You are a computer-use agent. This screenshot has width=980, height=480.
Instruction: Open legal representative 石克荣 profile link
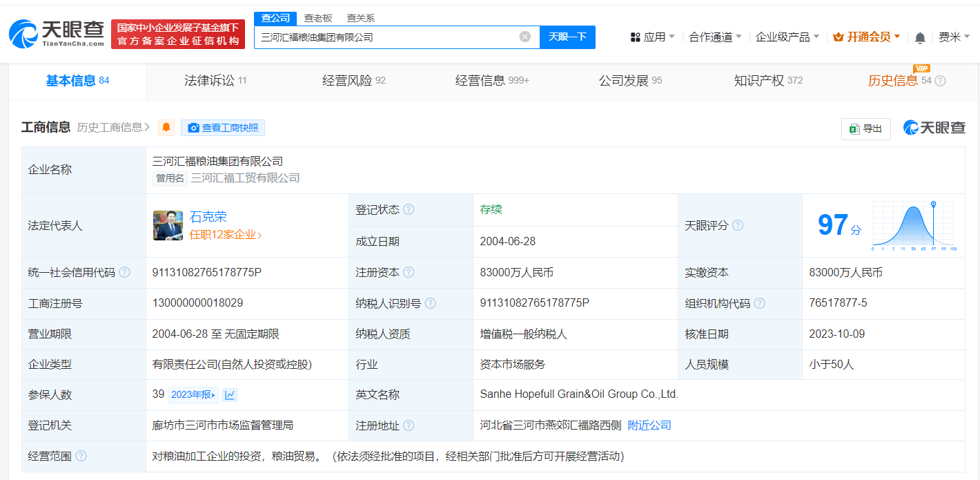(x=208, y=216)
